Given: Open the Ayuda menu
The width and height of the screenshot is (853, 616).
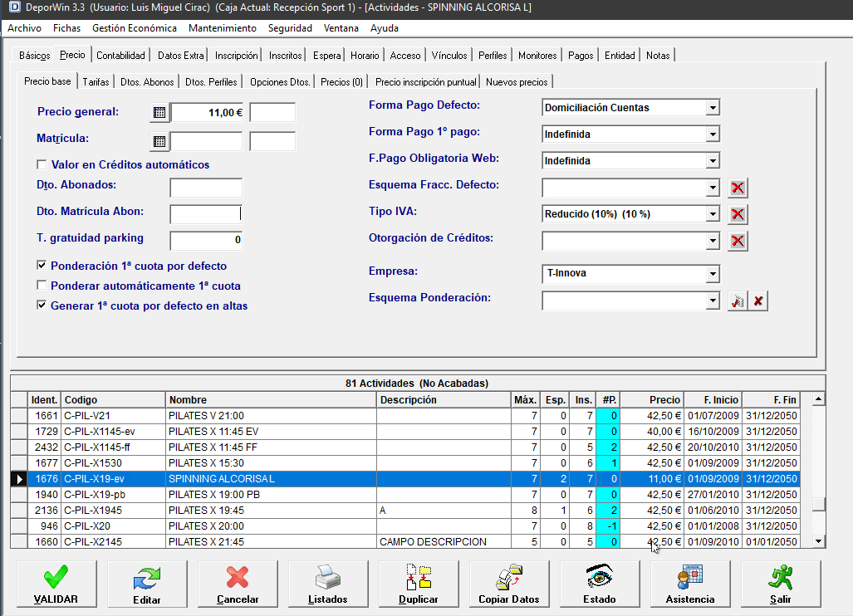Looking at the screenshot, I should (x=385, y=28).
